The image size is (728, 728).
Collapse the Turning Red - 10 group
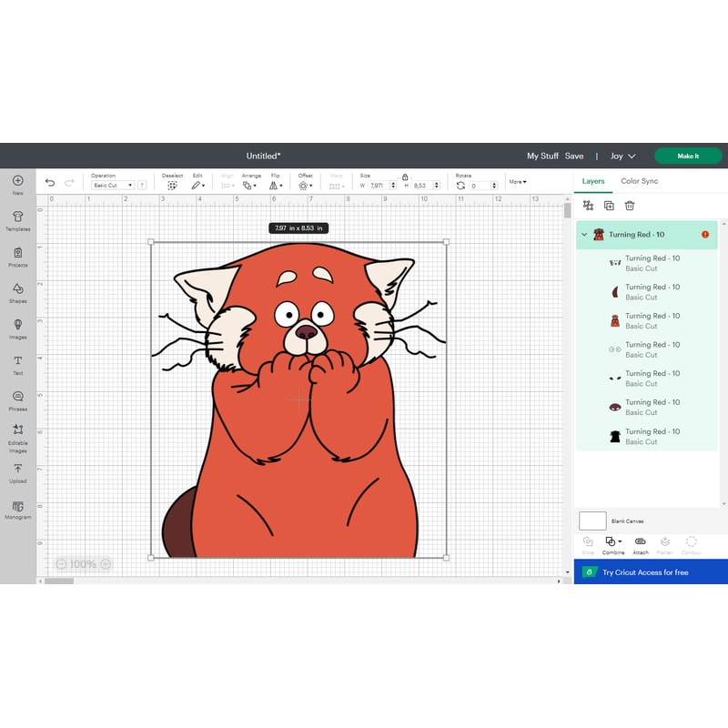pos(583,235)
